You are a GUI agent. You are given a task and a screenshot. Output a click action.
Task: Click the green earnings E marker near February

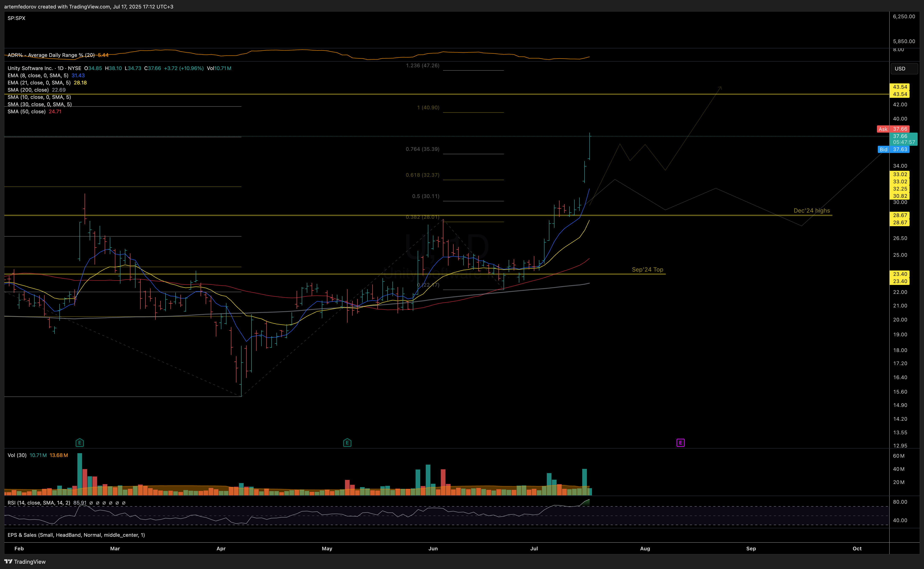click(x=79, y=443)
